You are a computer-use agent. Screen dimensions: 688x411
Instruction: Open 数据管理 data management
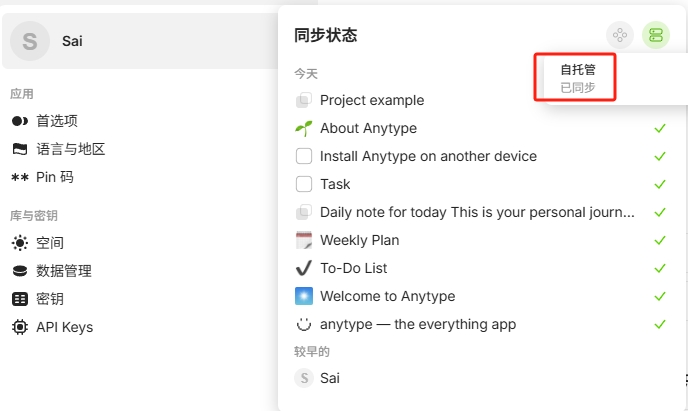(x=52, y=271)
